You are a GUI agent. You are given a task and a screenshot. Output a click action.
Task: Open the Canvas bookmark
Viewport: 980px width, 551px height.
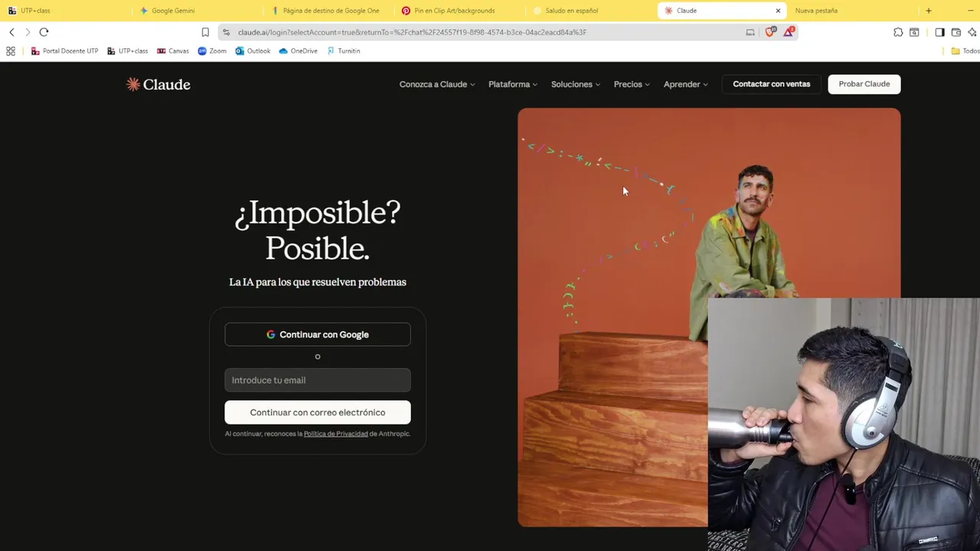(173, 51)
